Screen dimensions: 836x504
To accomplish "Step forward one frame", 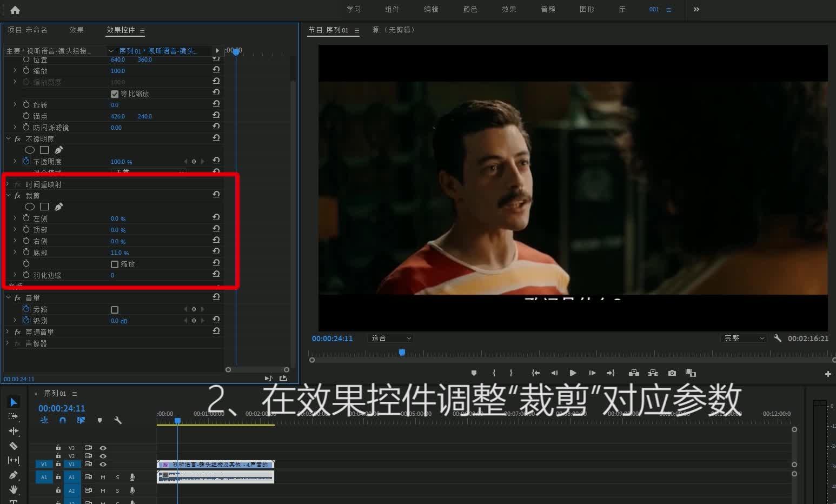I will coord(592,373).
